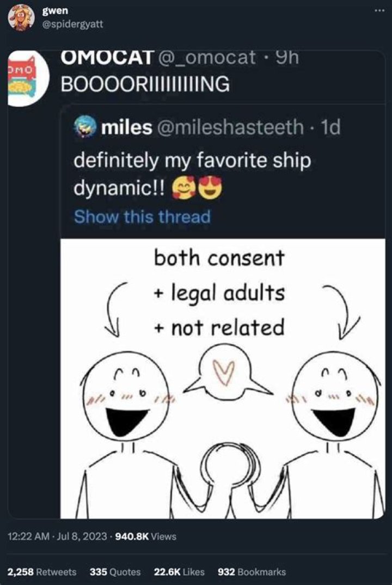Click the 9h timestamp on OMOCAT's tweet
This screenshot has height=585, width=392.
(x=284, y=58)
